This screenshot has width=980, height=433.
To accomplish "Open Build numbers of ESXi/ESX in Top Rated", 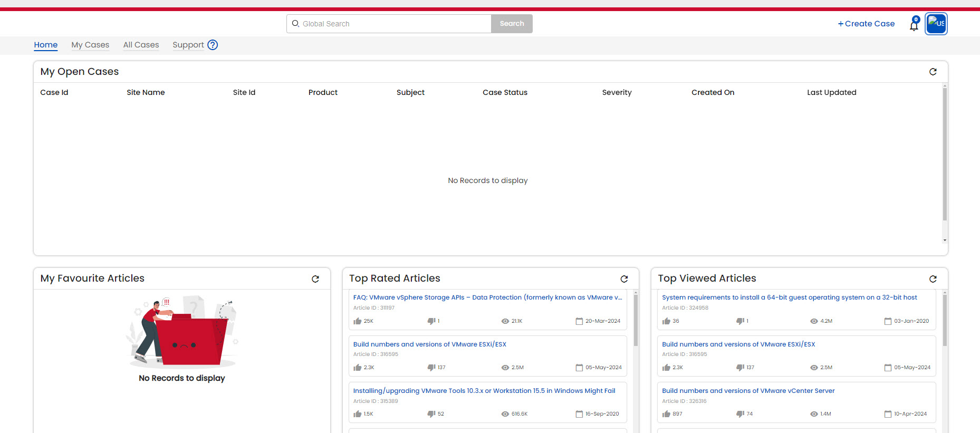I will point(429,344).
